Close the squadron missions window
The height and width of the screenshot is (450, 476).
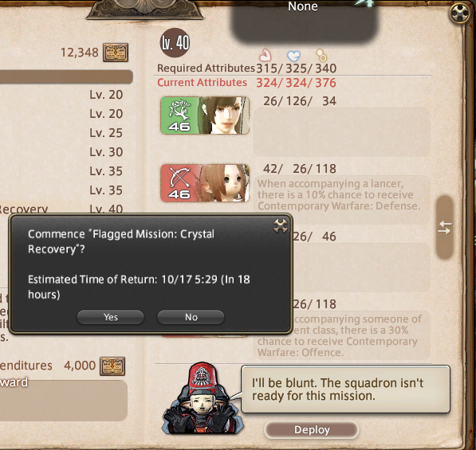[460, 13]
